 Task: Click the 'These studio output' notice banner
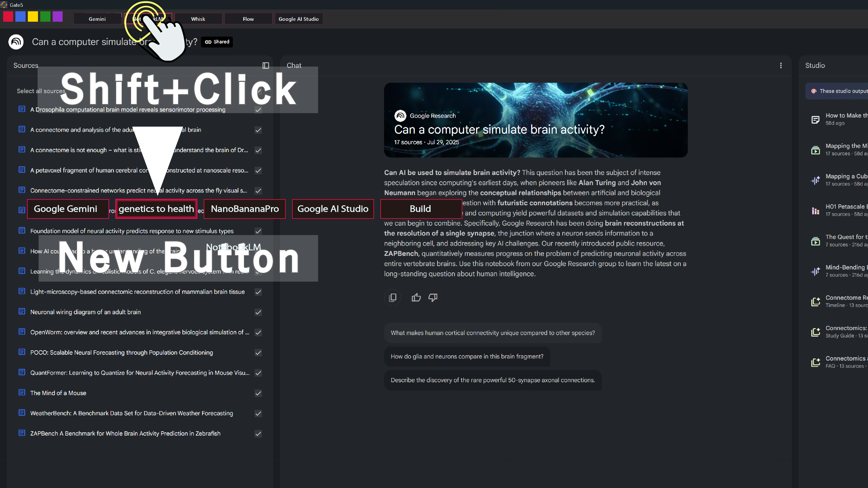tap(837, 91)
